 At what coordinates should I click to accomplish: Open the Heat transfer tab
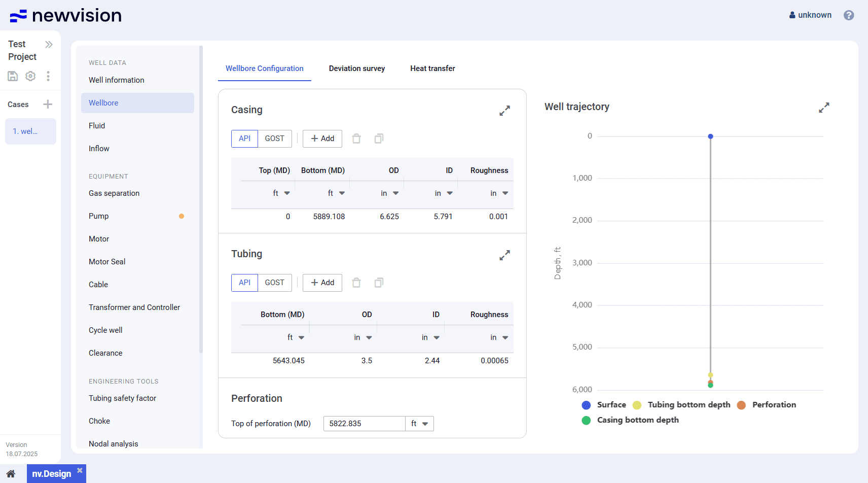(x=432, y=68)
